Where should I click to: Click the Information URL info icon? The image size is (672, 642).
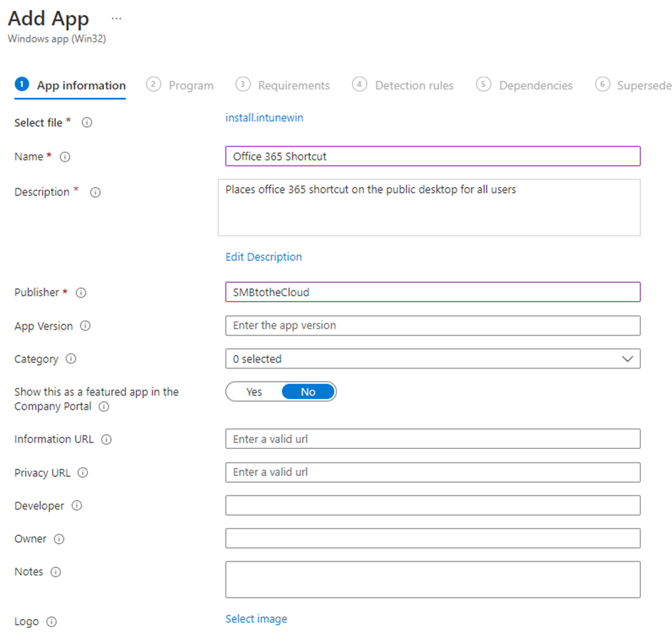106,439
